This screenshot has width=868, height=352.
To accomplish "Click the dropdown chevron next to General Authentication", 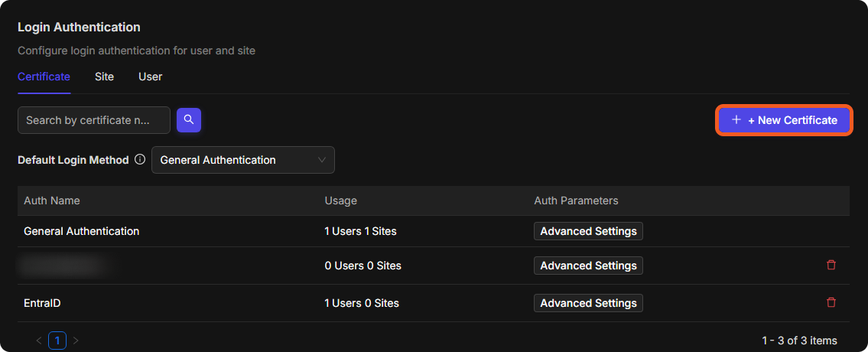I will 322,160.
